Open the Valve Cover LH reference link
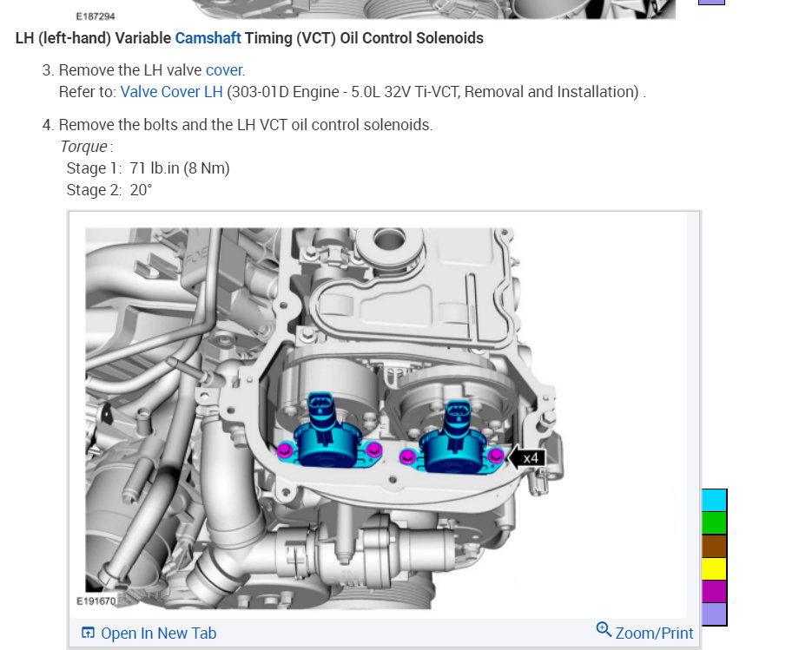Image resolution: width=812 pixels, height=650 pixels. tap(171, 91)
